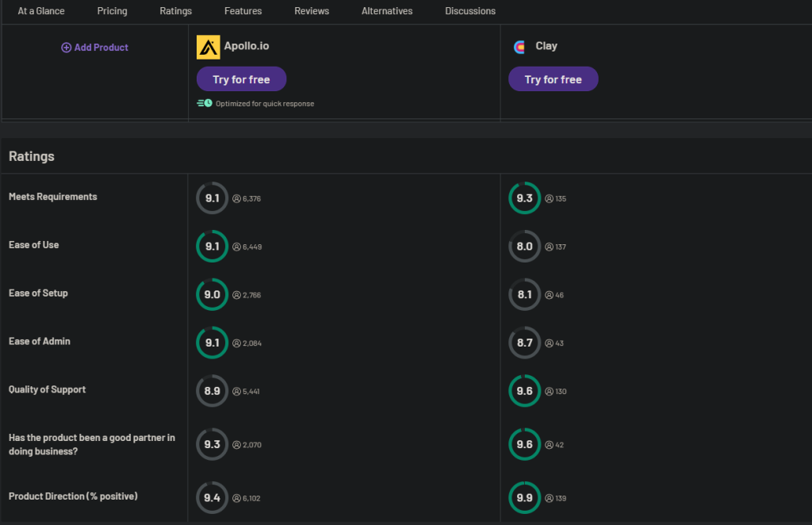The height and width of the screenshot is (525, 812).
Task: Click Apollo.io Product Direction 9.4 ring
Action: point(213,497)
